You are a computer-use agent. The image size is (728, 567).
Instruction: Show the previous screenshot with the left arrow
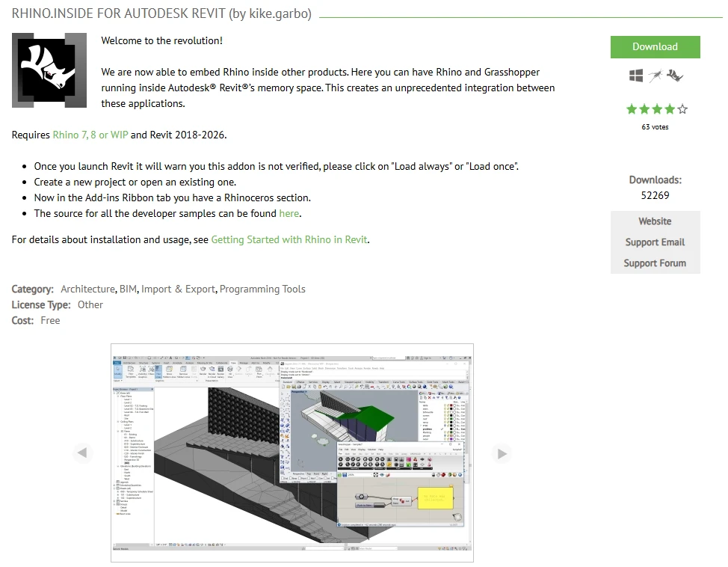coord(83,453)
